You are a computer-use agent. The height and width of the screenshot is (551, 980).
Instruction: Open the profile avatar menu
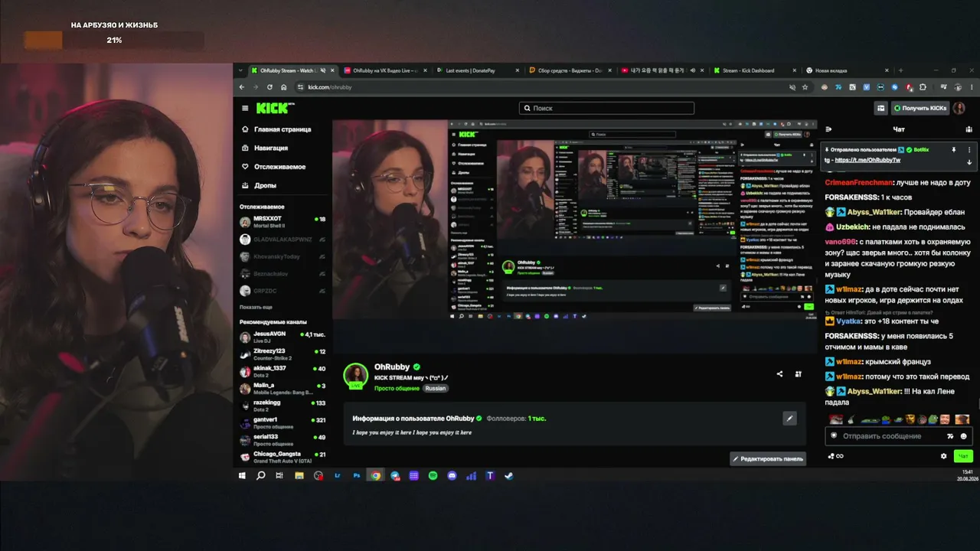tap(959, 108)
